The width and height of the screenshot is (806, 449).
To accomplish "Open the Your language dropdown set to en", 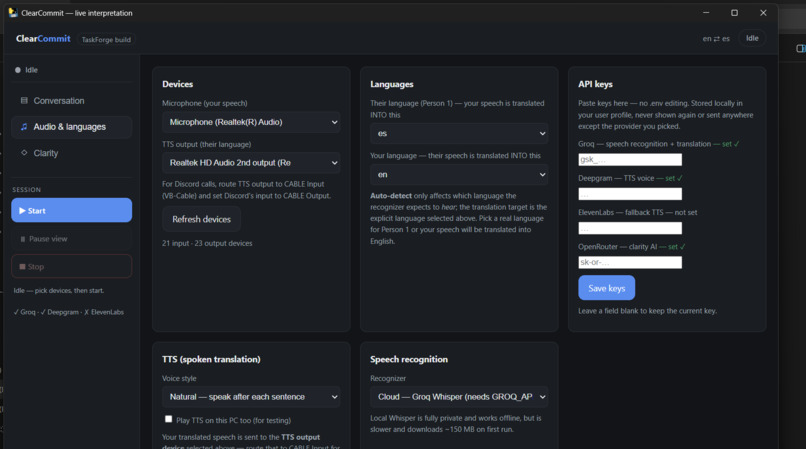I will 459,174.
